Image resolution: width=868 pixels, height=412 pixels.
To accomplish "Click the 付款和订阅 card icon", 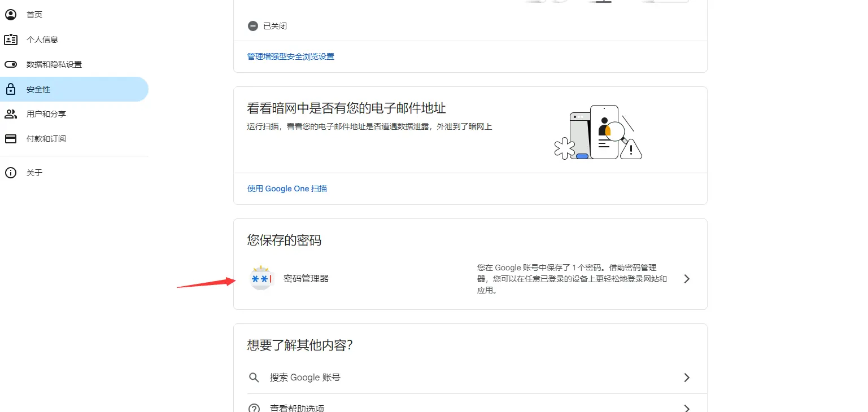I will pos(11,139).
